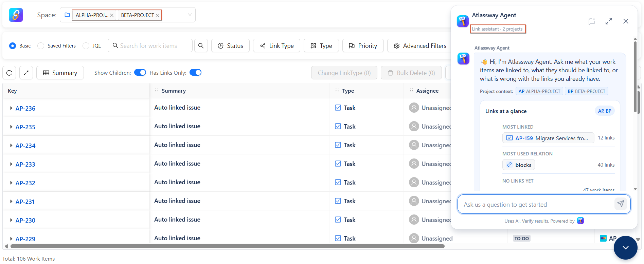
Task: Open issue AP-233
Action: 25,165
